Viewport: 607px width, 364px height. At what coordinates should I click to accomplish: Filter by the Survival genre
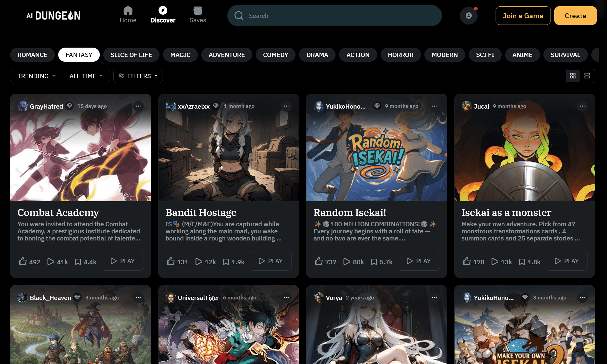565,55
